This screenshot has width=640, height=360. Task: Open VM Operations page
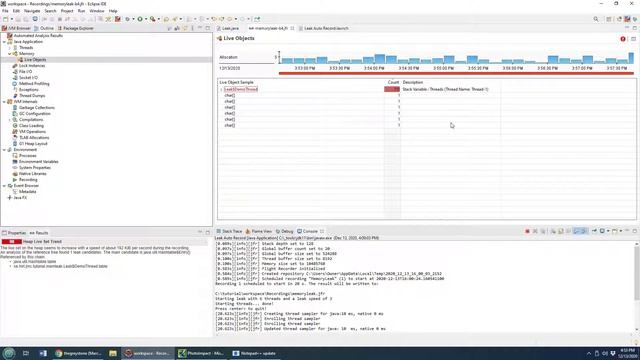click(32, 131)
